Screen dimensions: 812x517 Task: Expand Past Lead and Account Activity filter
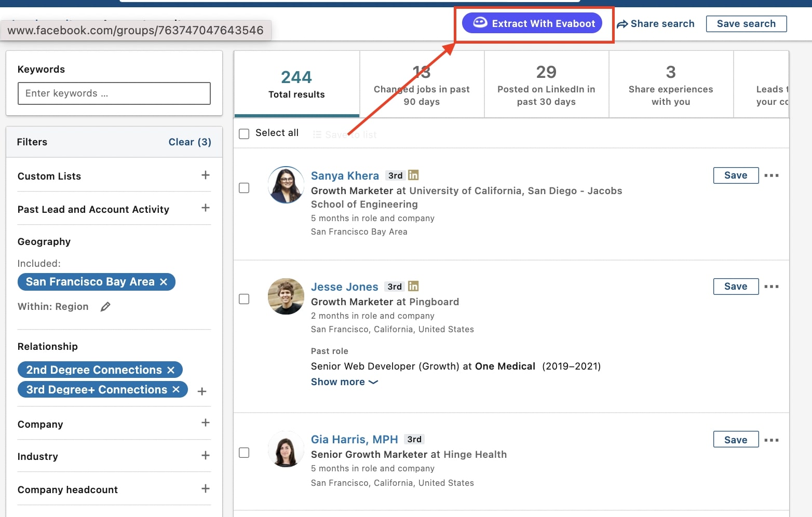pos(206,208)
